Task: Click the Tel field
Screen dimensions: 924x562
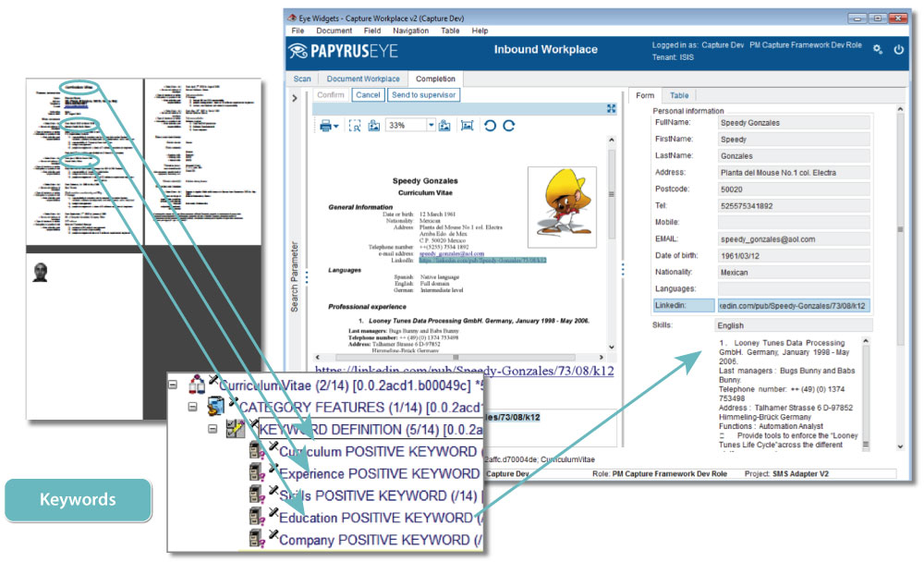Action: point(793,206)
